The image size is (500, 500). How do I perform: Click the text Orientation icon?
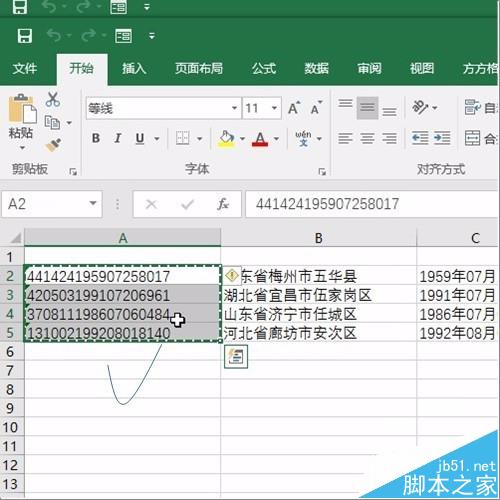421,107
